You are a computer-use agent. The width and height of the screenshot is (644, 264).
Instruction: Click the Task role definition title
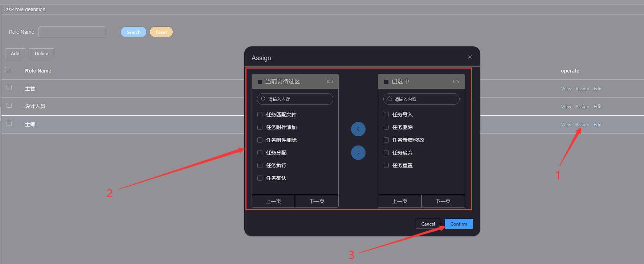(24, 9)
